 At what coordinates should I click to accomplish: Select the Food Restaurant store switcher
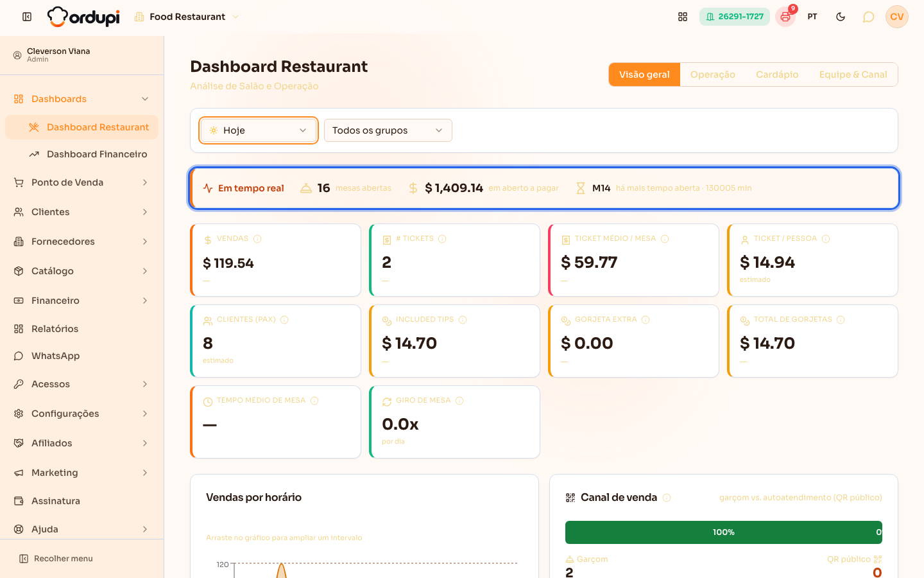click(x=187, y=17)
